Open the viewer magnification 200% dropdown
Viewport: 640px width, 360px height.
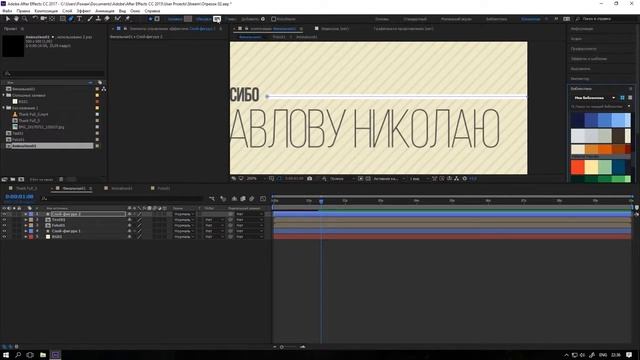[x=254, y=178]
